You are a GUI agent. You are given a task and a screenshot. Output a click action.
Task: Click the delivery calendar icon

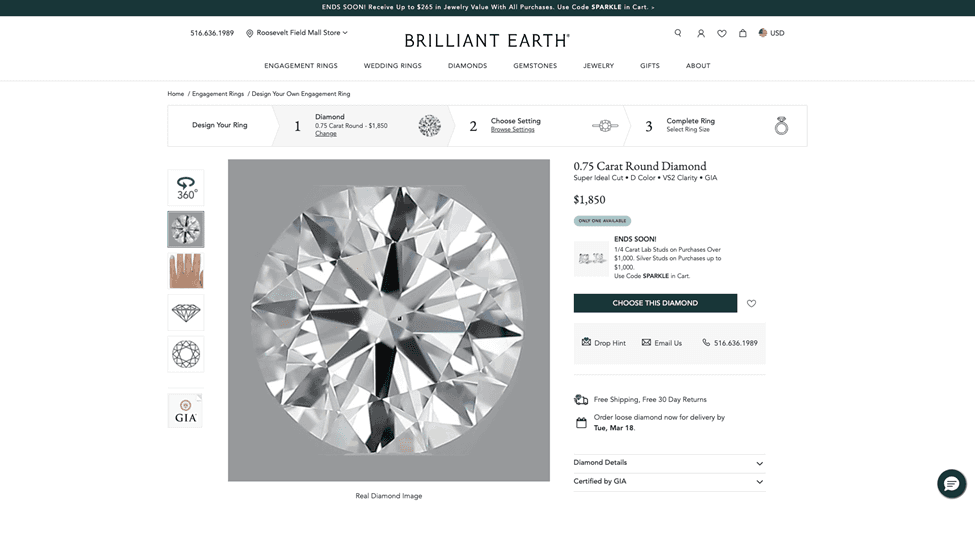tap(581, 423)
